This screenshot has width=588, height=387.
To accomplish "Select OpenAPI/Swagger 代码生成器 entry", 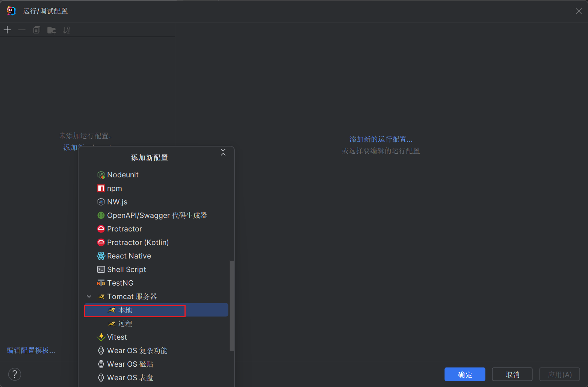I will [157, 216].
